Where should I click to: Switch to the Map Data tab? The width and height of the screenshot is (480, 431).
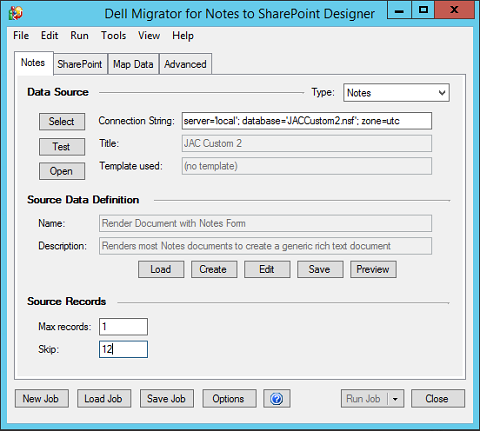(x=133, y=64)
